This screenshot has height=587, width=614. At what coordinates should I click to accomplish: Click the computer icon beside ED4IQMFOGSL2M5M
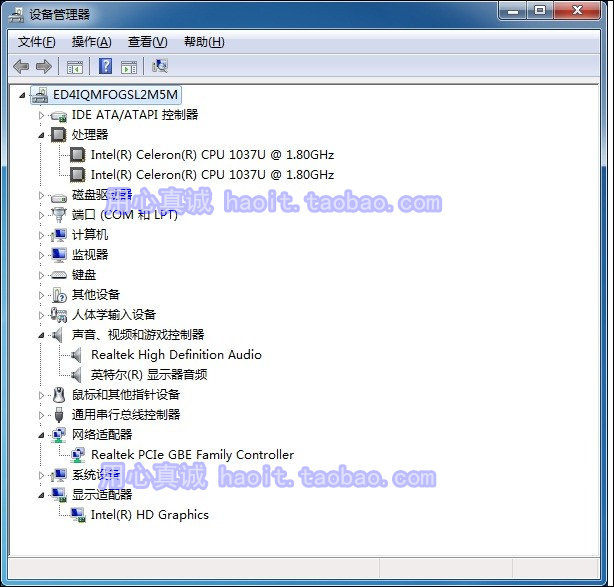pyautogui.click(x=40, y=95)
